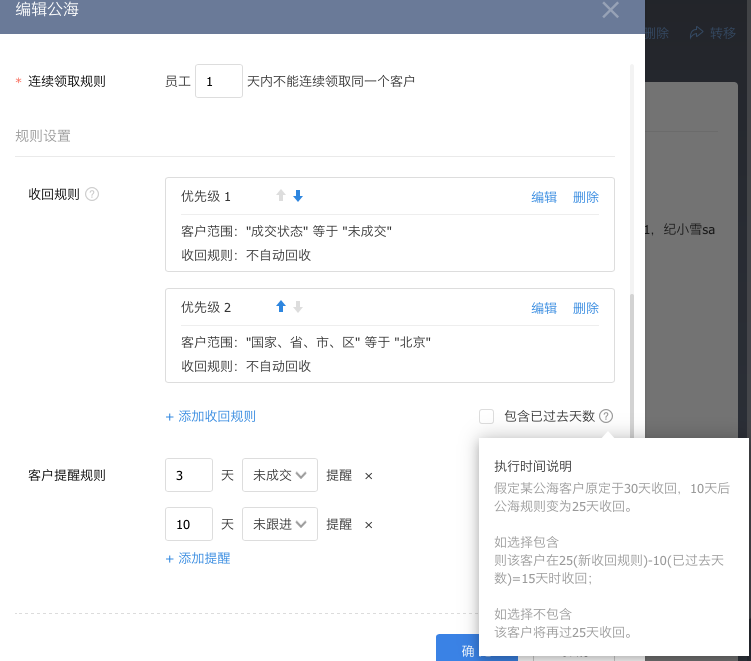Click disabled up arrow on 优先级 1

point(281,196)
